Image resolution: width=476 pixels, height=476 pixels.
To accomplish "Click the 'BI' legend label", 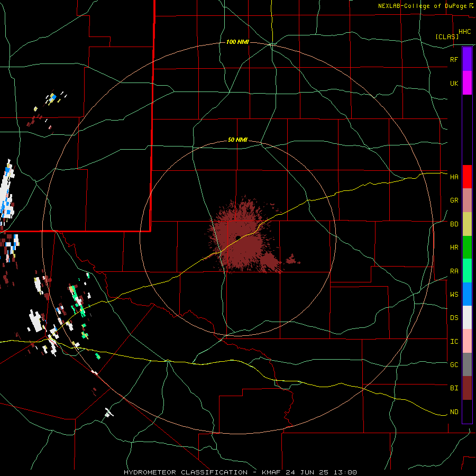I will (x=454, y=388).
